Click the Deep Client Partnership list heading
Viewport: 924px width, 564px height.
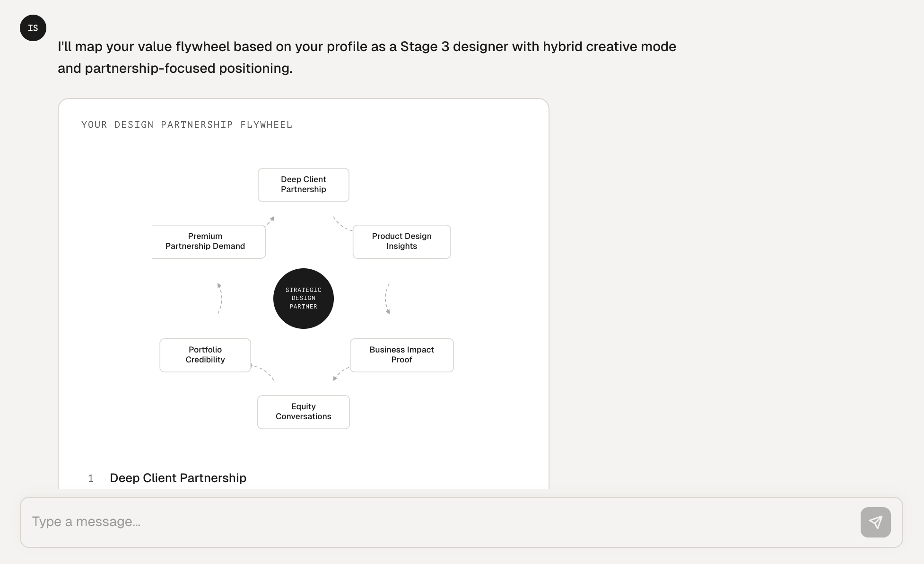tap(178, 478)
